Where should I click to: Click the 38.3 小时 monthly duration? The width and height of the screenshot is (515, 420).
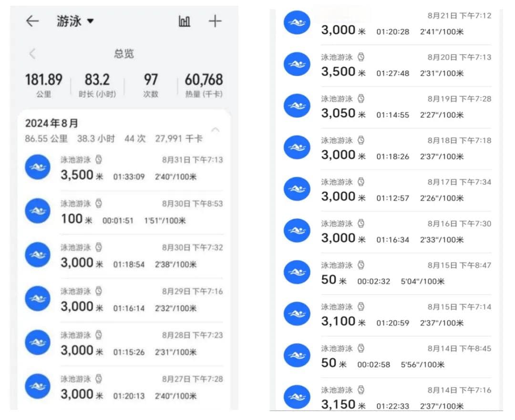click(96, 139)
